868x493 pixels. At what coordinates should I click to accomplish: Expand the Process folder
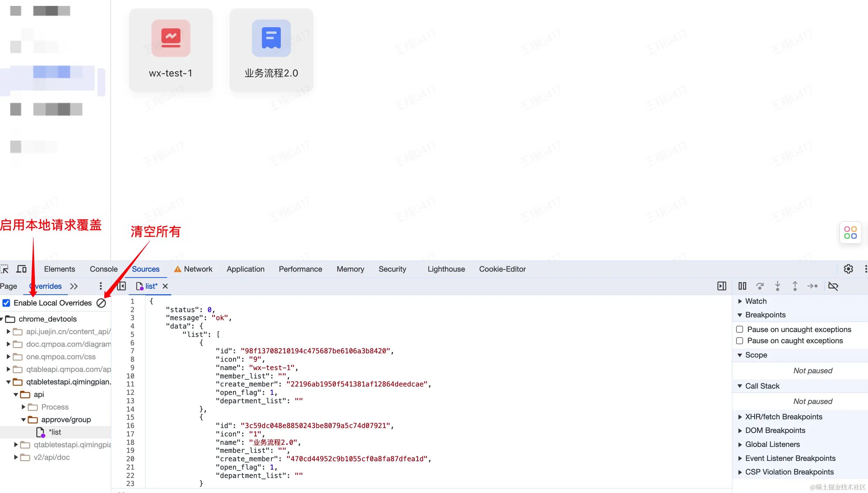23,407
